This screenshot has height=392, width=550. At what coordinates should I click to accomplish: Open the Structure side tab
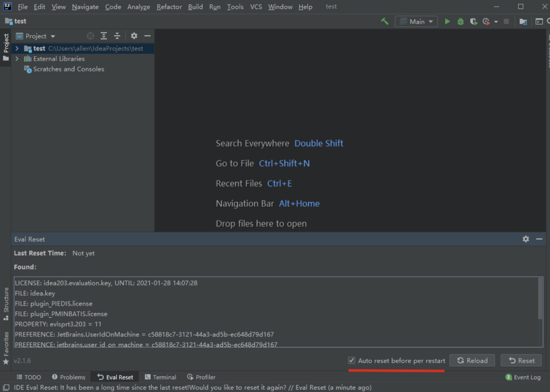coord(6,303)
